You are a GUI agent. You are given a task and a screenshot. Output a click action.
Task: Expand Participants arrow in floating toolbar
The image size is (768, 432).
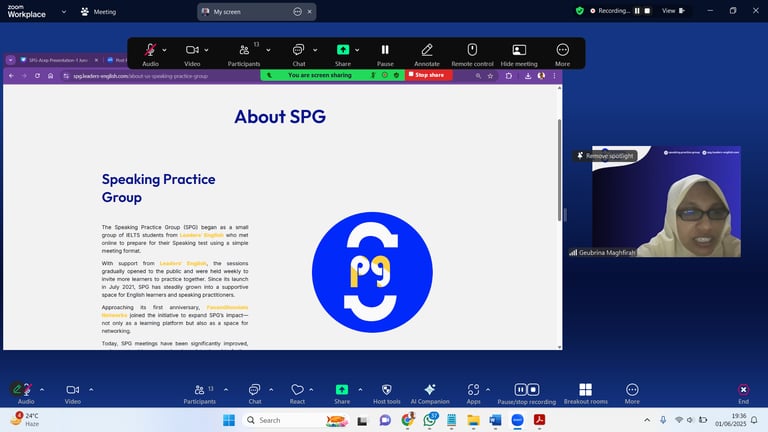pos(268,50)
